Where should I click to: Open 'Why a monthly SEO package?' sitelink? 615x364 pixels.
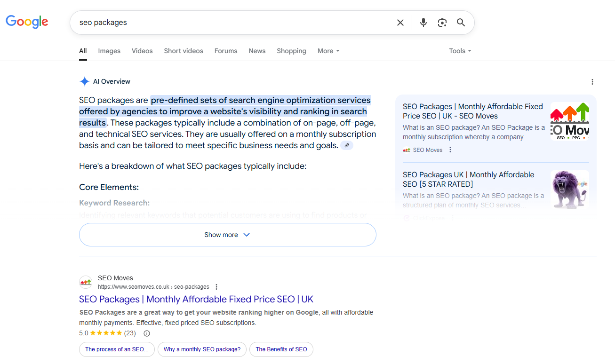(202, 349)
